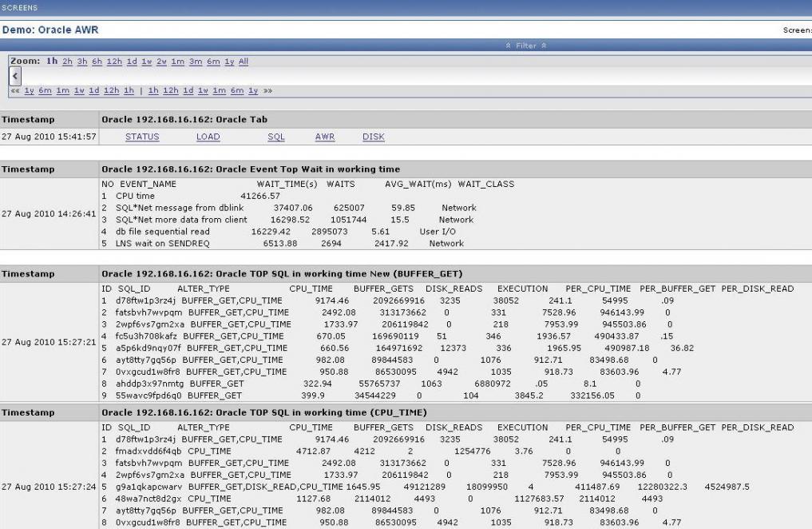Open the AWR Oracle tab

coord(325,137)
